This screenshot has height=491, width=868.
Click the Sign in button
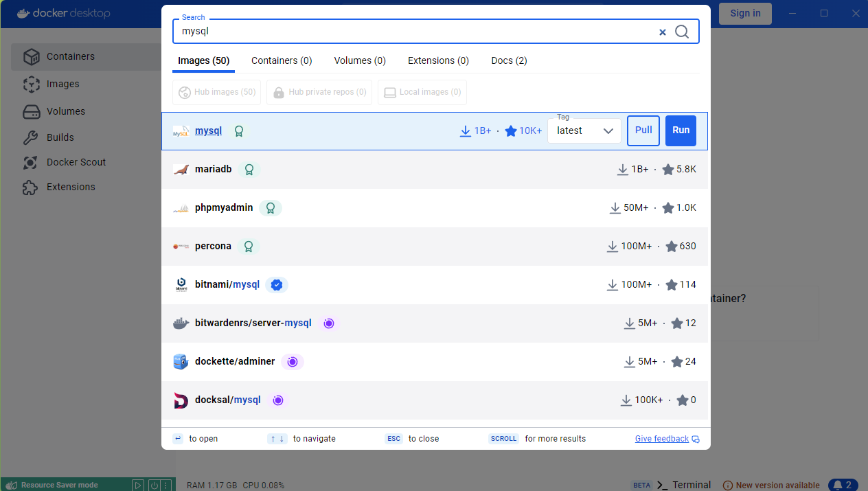tap(745, 13)
